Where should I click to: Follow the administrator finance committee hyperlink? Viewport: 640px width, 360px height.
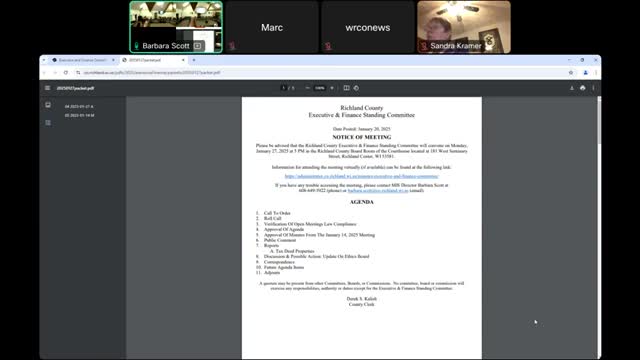click(362, 176)
